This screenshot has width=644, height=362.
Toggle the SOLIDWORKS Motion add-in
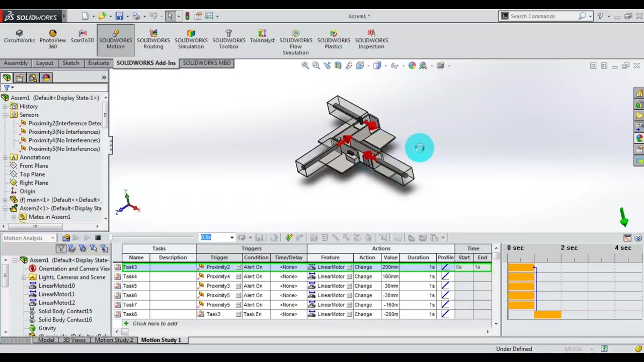(116, 40)
